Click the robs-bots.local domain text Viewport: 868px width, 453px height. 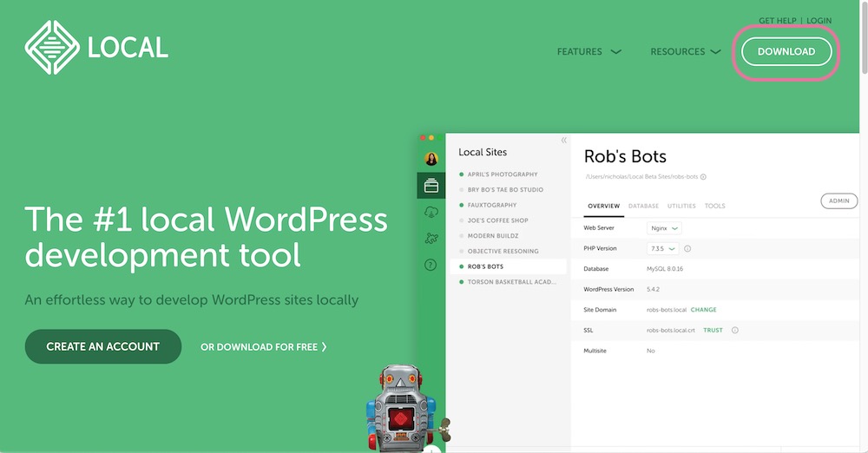tap(667, 310)
